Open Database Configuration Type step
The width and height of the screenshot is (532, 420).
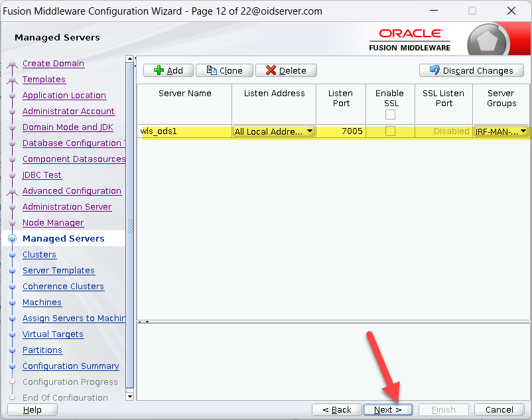(74, 143)
